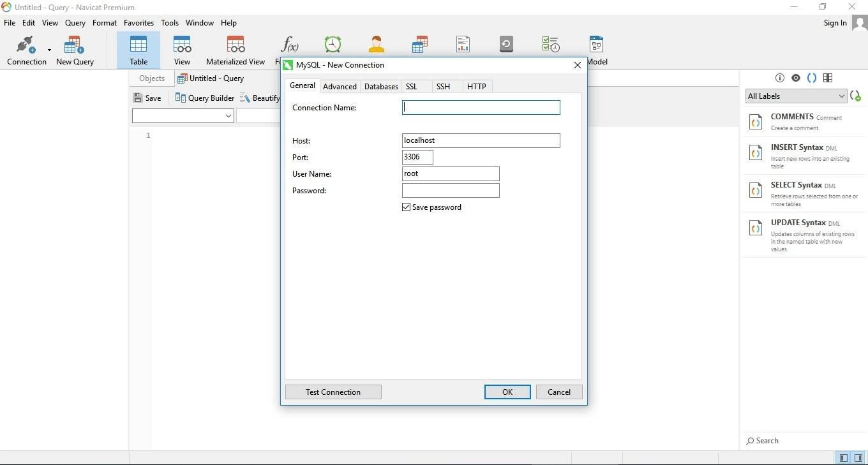This screenshot has width=868, height=465.
Task: Open the User toolbar icon
Action: coord(376,44)
